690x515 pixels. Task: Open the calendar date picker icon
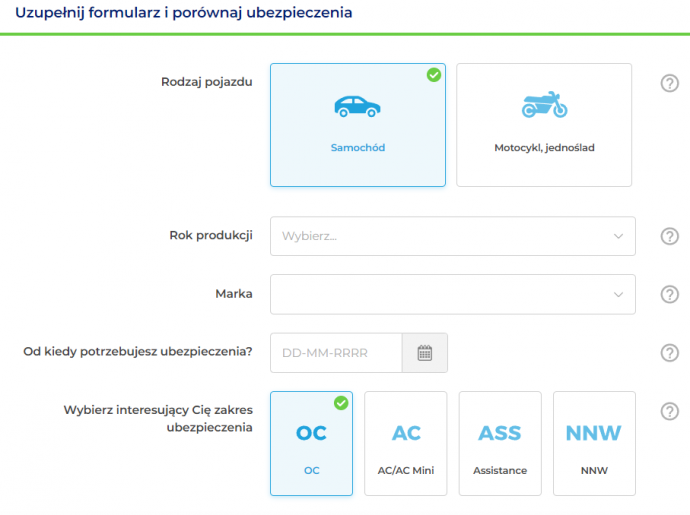pos(425,353)
